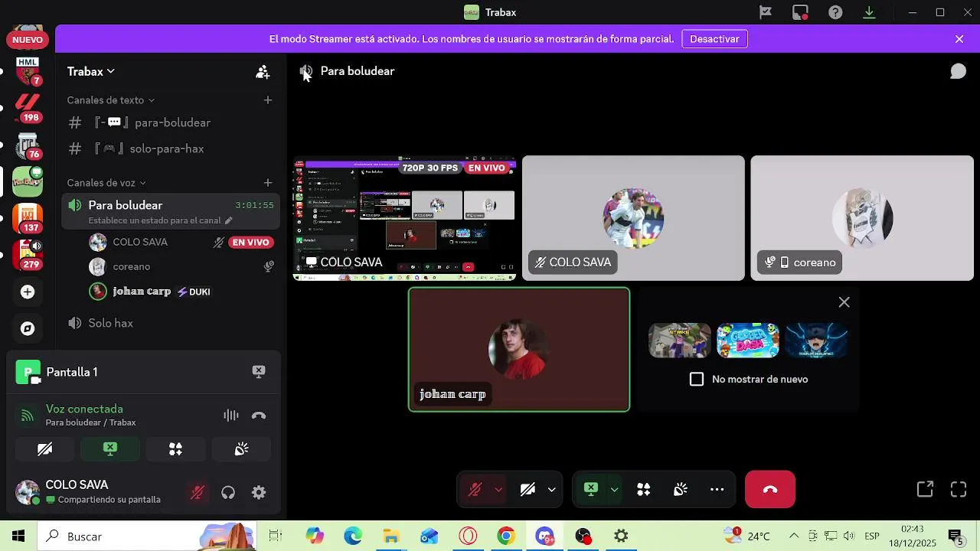Unmute microphone in the call control bar

[475, 490]
